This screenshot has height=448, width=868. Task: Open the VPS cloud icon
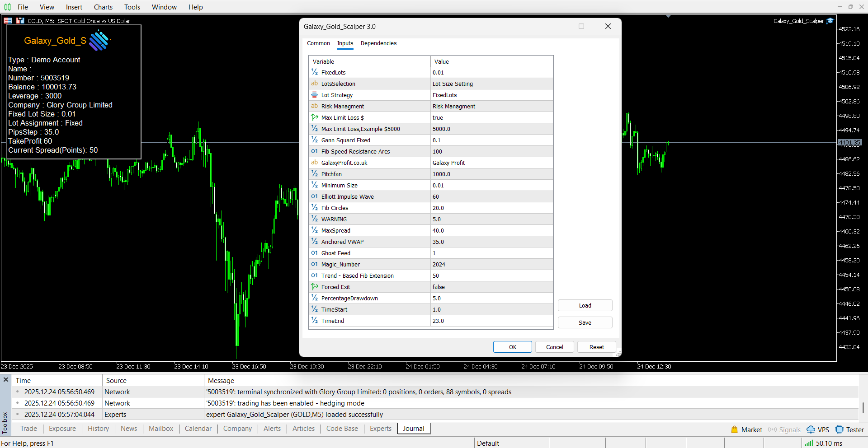(811, 429)
